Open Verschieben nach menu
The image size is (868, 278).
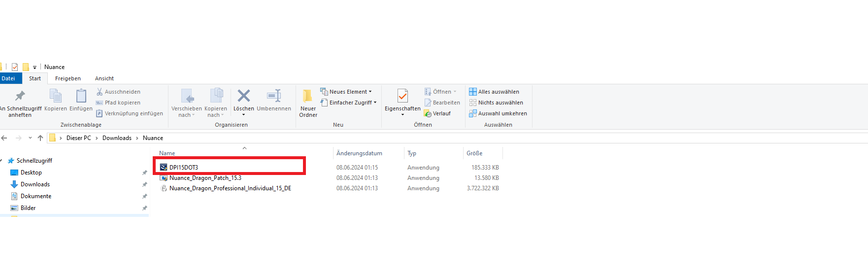pos(187,104)
